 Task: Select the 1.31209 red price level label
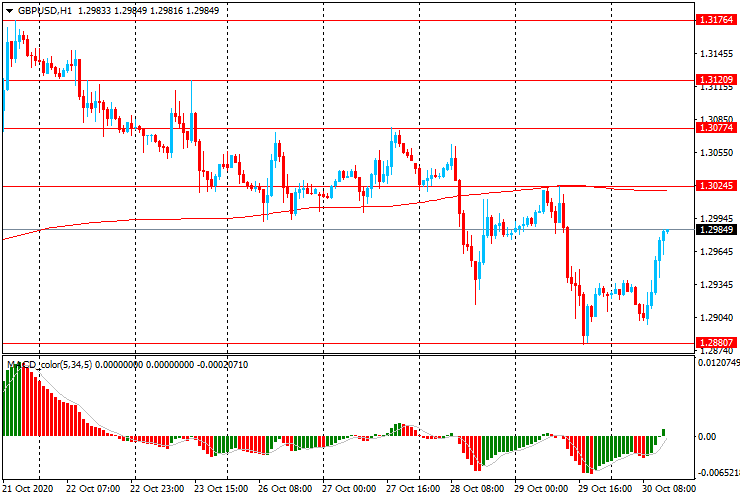point(716,79)
